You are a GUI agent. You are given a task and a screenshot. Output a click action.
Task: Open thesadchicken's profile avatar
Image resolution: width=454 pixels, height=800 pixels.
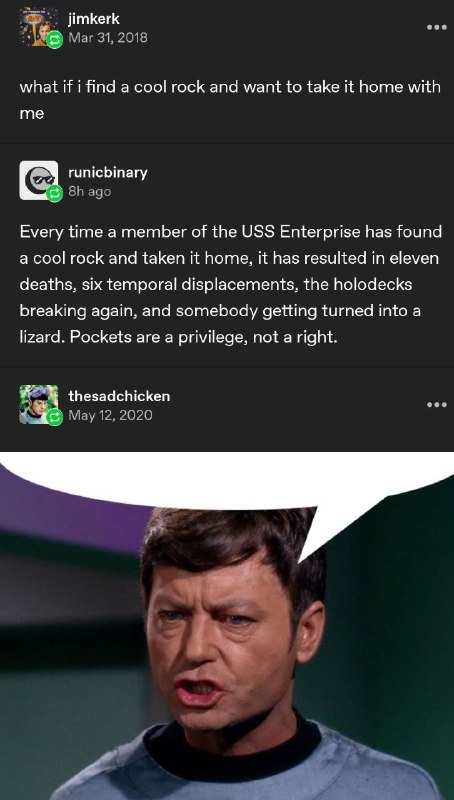pos(38,404)
